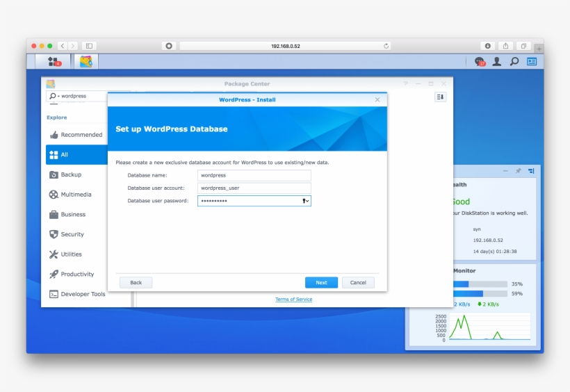Open the Terms of Service link

click(x=294, y=300)
